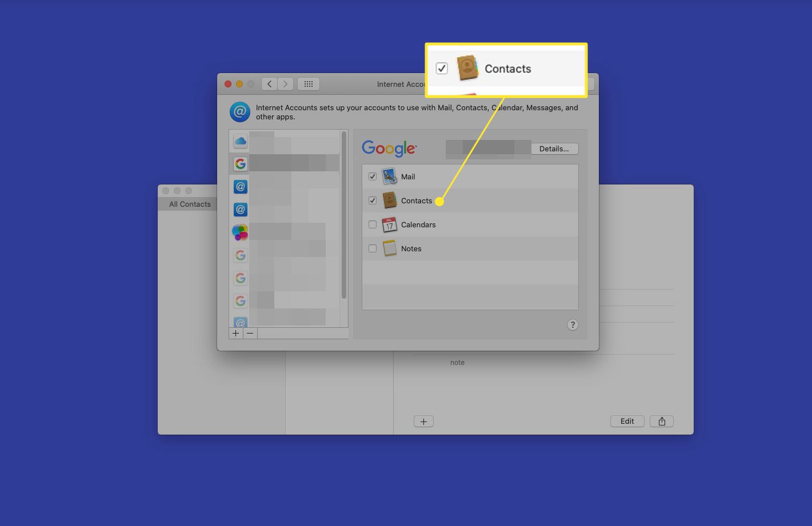Open Google account Details

[x=554, y=148]
